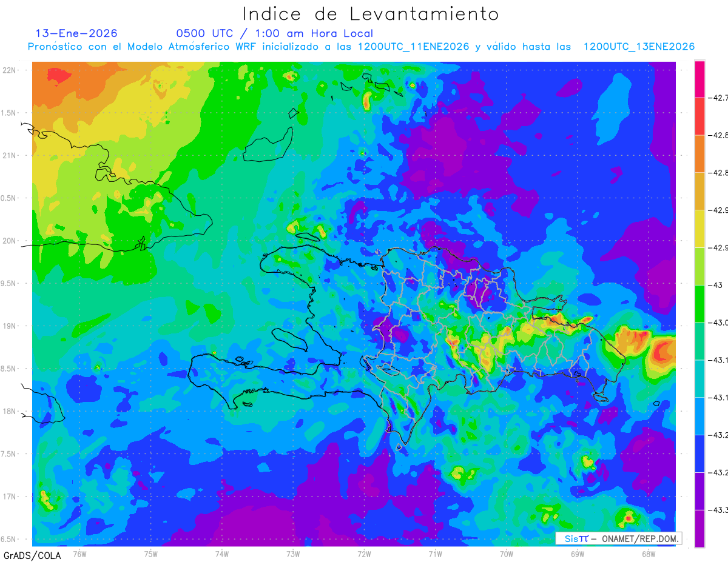This screenshot has width=728, height=562.
Task: Click the '22N' latitude label
Action: [9, 70]
